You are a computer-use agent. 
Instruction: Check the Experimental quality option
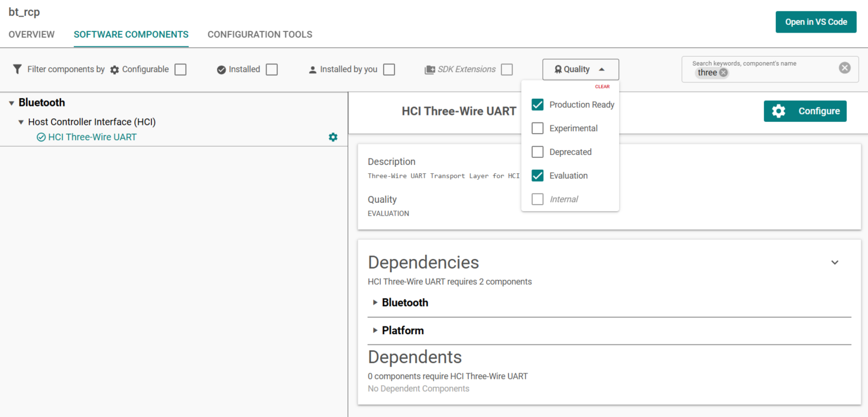537,128
